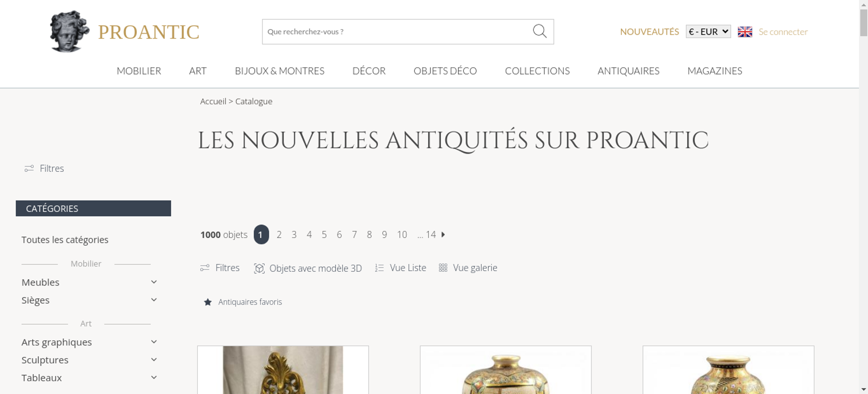Click the Filtres sliders icon in sidebar
The width and height of the screenshot is (868, 394).
[x=29, y=168]
